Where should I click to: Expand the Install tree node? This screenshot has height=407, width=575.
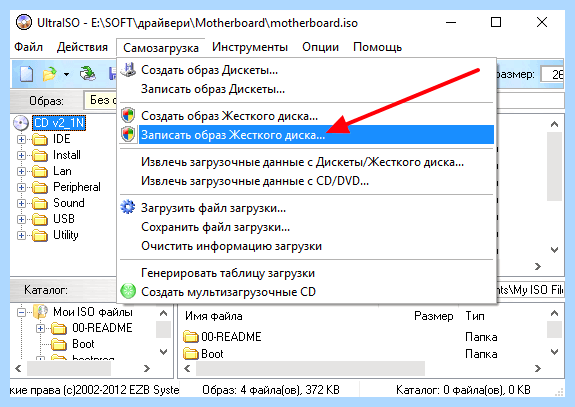[x=21, y=155]
